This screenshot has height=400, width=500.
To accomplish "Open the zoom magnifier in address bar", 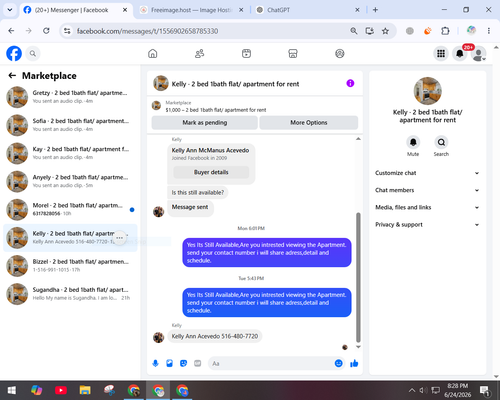I will [x=354, y=31].
